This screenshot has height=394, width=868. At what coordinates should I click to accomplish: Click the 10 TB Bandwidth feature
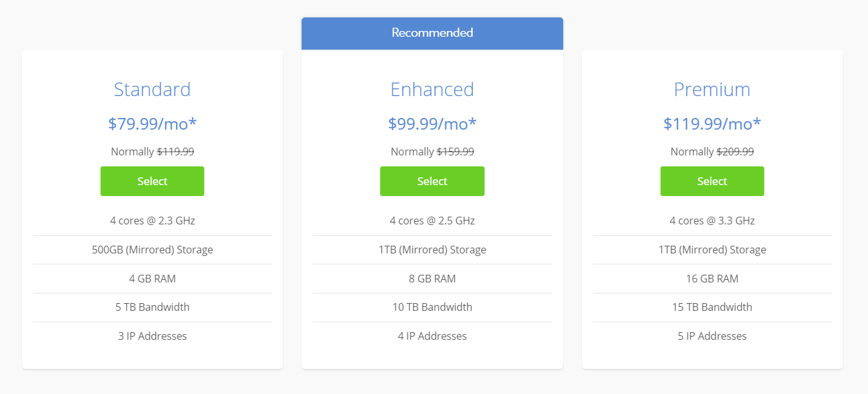pyautogui.click(x=432, y=307)
